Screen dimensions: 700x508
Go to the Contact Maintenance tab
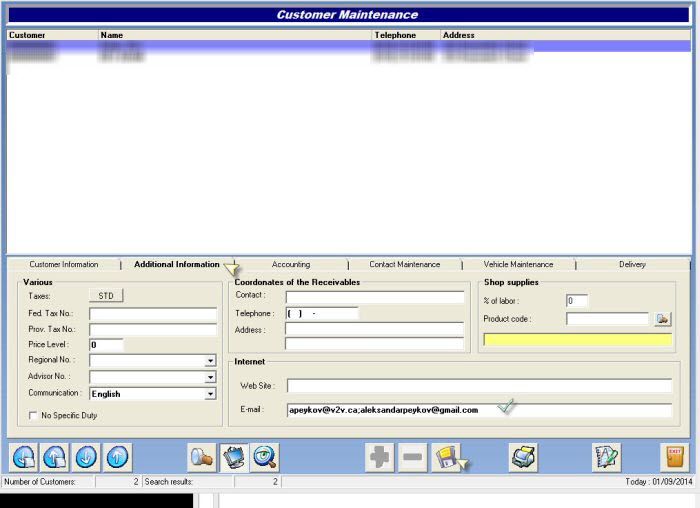click(x=404, y=264)
